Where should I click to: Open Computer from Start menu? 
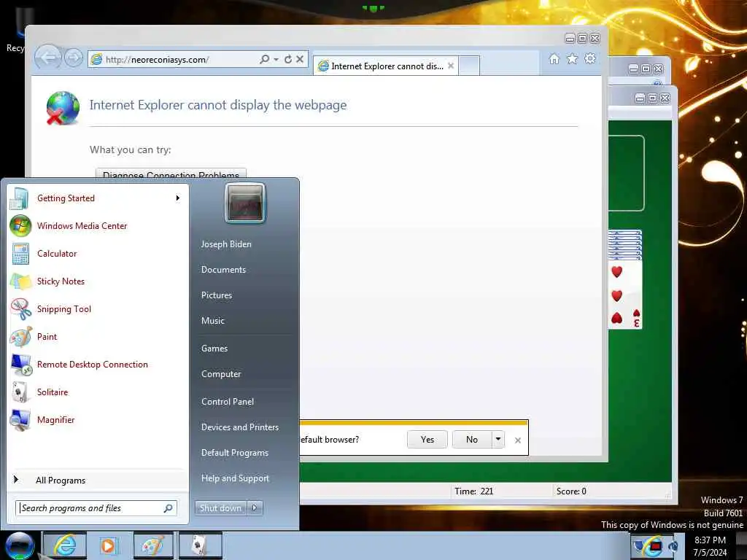221,374
